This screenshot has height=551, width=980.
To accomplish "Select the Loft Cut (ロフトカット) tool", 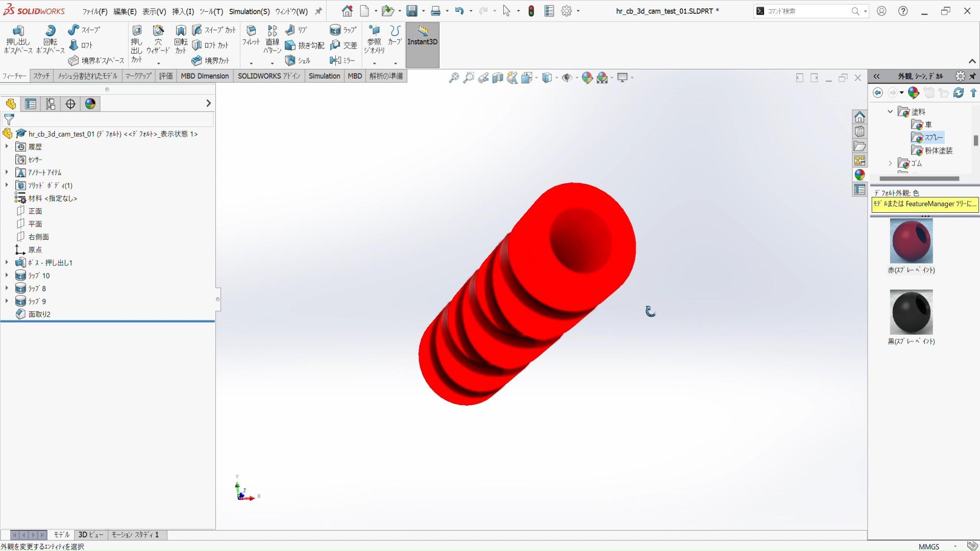I will coord(210,45).
